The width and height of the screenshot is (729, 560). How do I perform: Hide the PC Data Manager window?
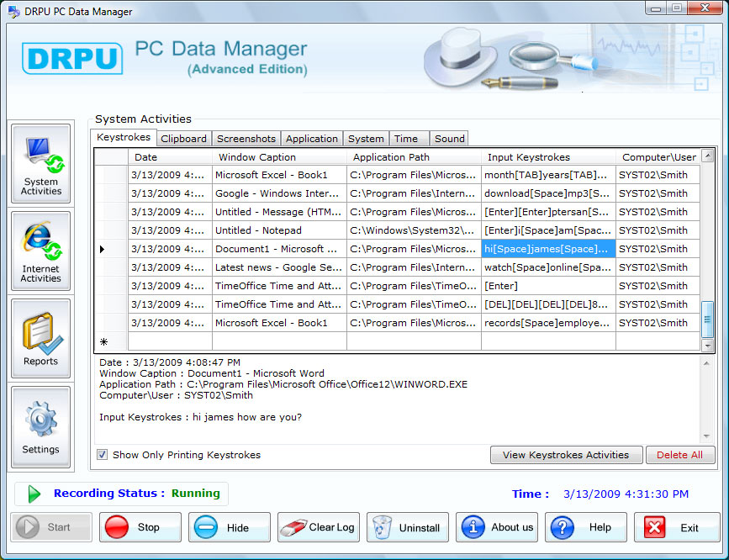tap(229, 527)
